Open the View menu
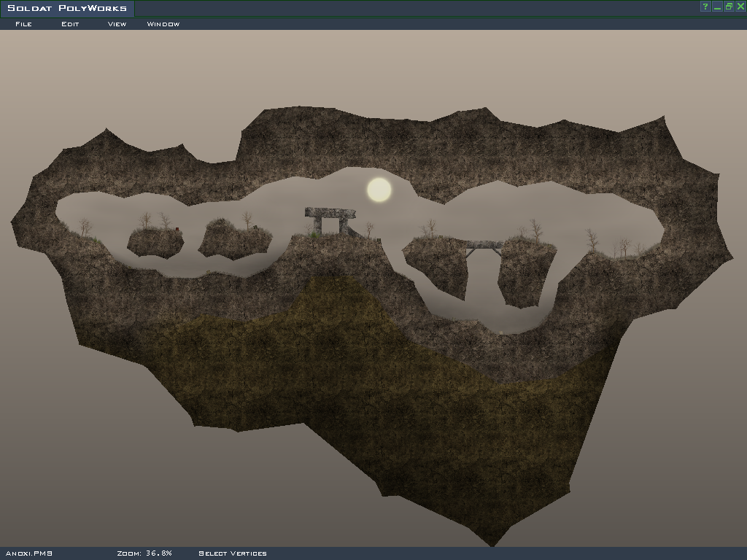Screen dimensions: 747x560 click(117, 24)
